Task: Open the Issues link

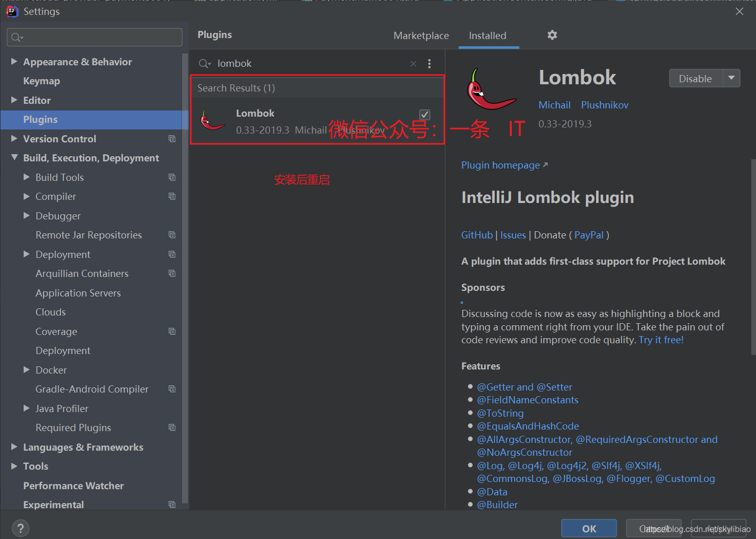Action: click(x=513, y=235)
